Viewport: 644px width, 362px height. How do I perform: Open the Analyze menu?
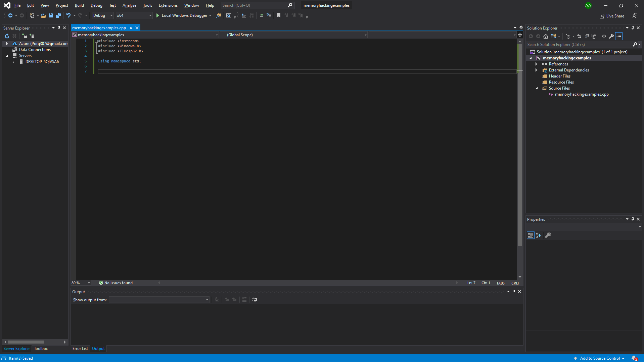point(129,5)
